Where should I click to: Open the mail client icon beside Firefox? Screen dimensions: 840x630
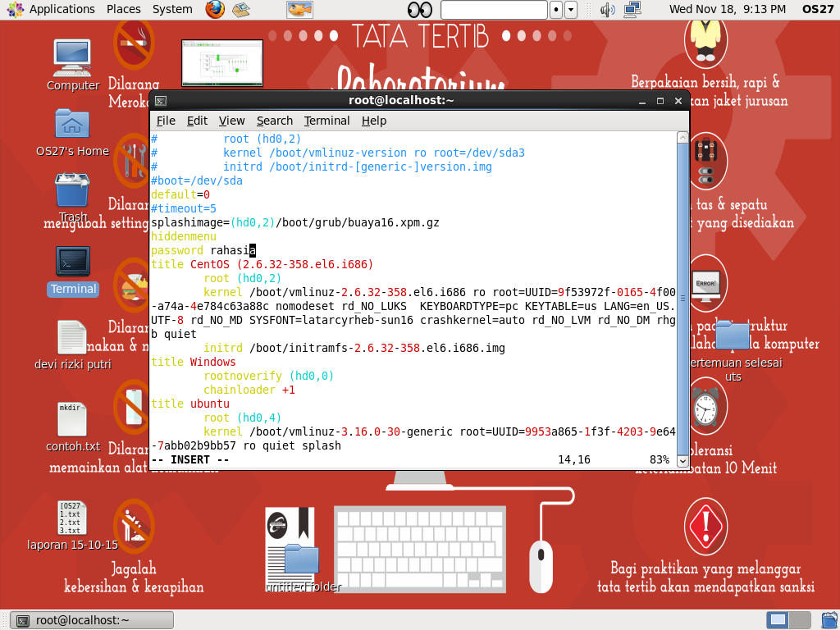[x=241, y=9]
